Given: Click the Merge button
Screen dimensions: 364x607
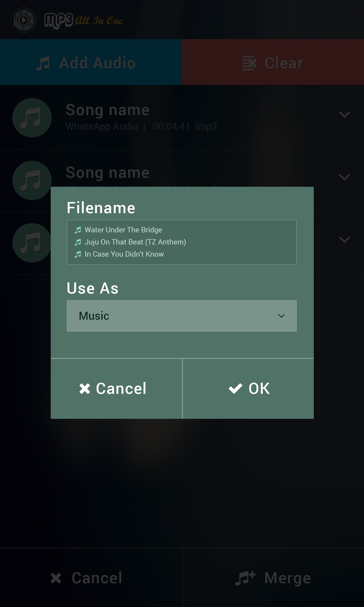Looking at the screenshot, I should (273, 578).
